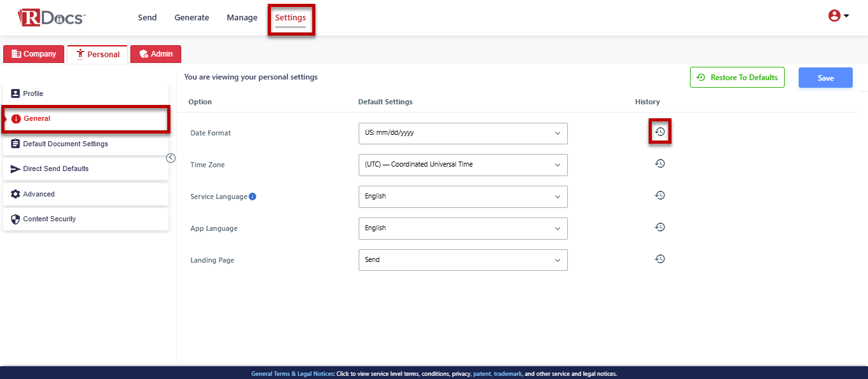Select Content Security in sidebar
Viewport: 868px width, 379px height.
(50, 219)
